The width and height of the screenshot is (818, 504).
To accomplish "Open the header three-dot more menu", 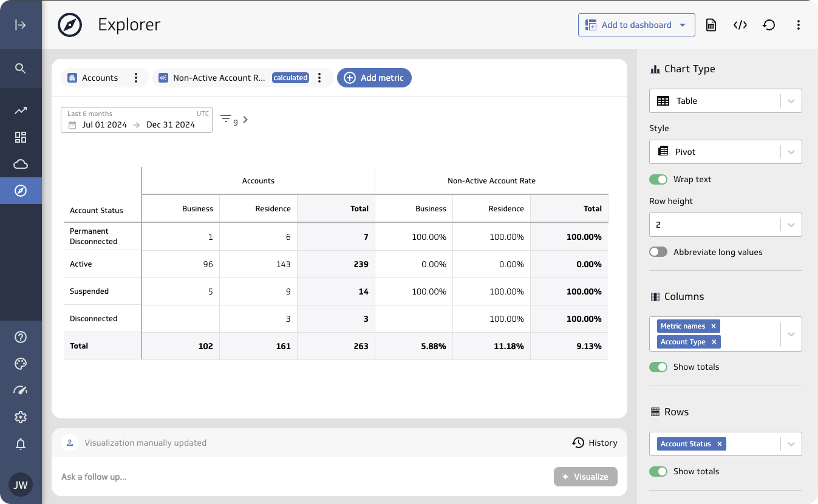I will (799, 25).
